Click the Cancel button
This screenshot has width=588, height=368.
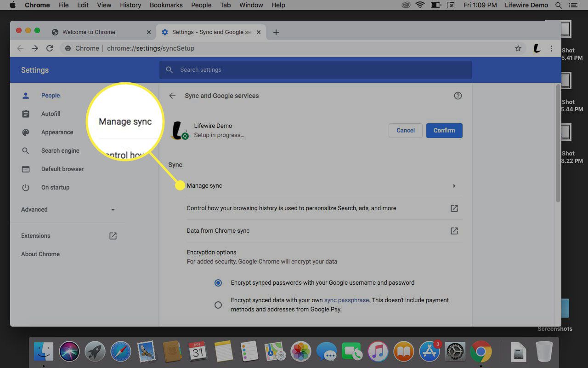(x=406, y=130)
